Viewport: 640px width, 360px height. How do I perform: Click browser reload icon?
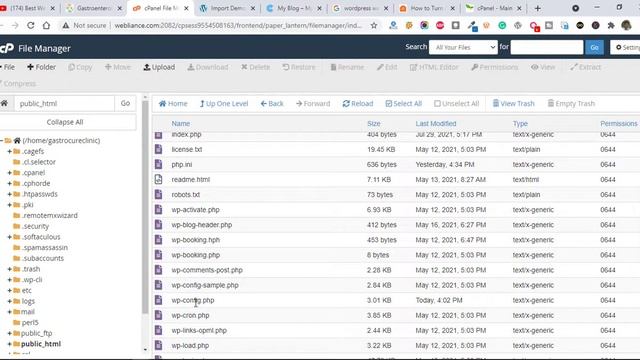pos(31,25)
